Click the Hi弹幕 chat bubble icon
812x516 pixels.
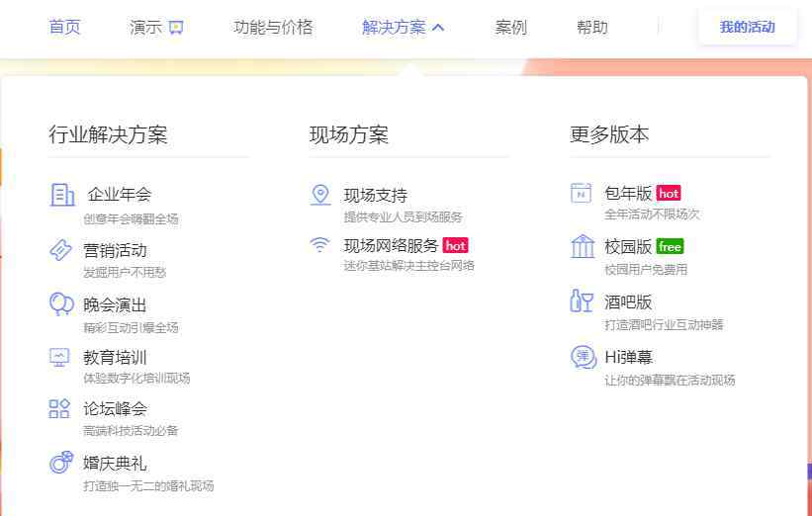[x=584, y=357]
